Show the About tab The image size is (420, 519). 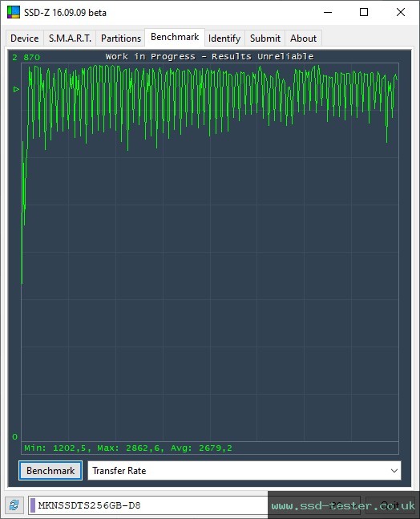303,39
